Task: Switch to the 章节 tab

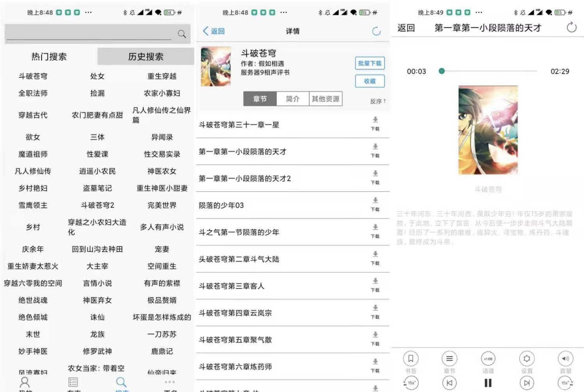Action: point(260,99)
